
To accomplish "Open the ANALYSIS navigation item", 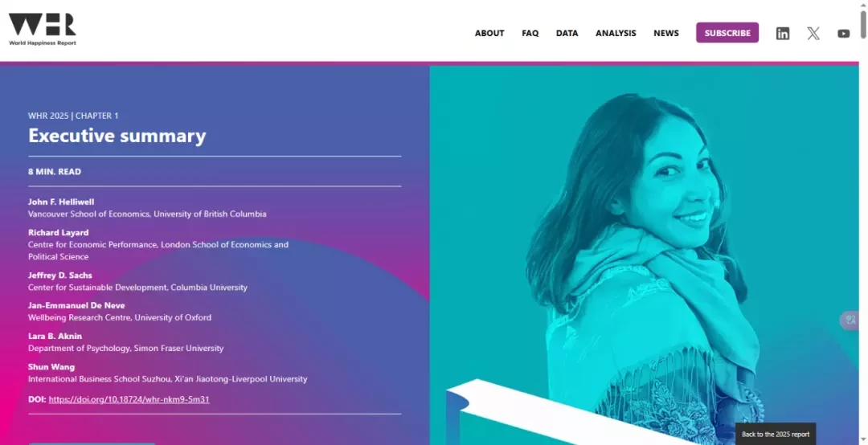I will tap(616, 33).
